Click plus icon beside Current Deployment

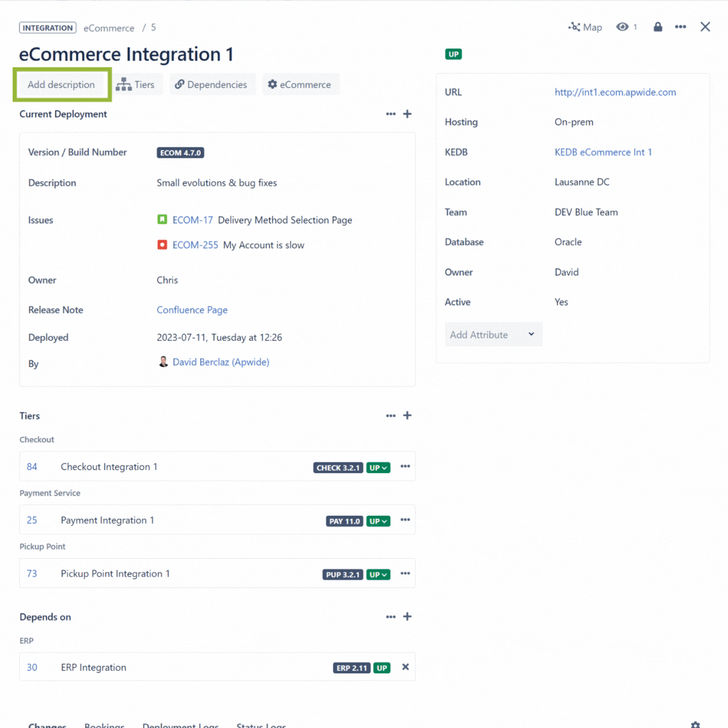pyautogui.click(x=407, y=114)
